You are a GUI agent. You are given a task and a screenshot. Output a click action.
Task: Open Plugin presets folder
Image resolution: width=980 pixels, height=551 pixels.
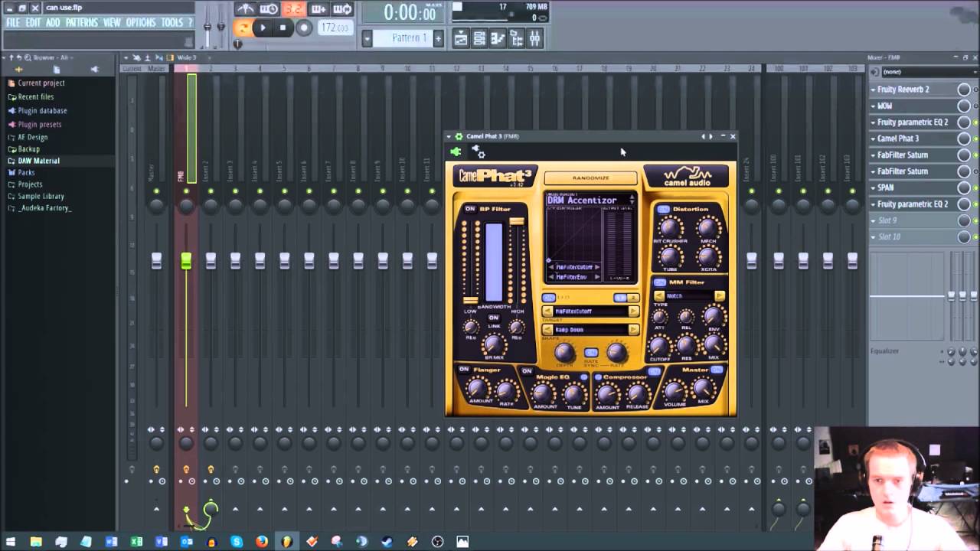(x=39, y=125)
